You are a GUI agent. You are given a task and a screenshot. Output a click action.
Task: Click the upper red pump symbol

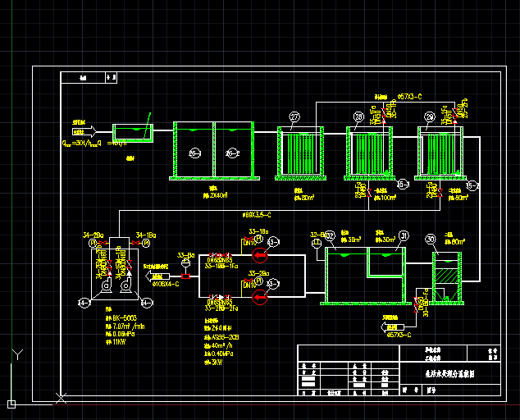pos(260,255)
